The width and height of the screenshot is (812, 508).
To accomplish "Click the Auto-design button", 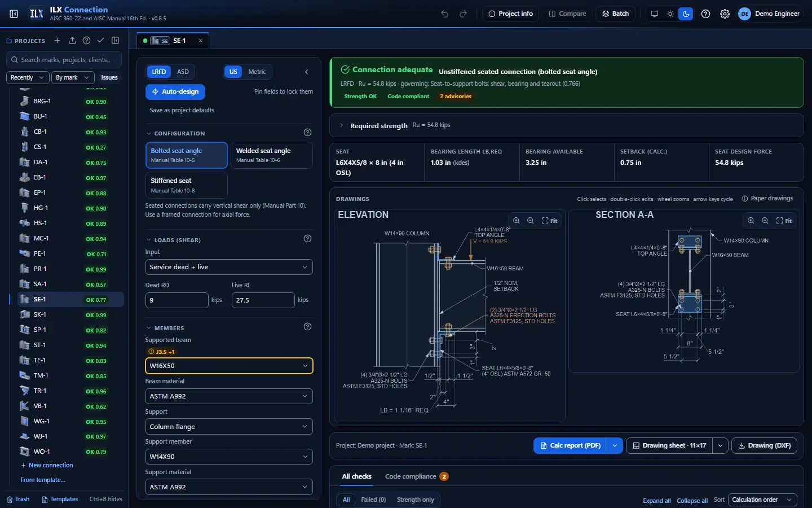I will (x=175, y=91).
